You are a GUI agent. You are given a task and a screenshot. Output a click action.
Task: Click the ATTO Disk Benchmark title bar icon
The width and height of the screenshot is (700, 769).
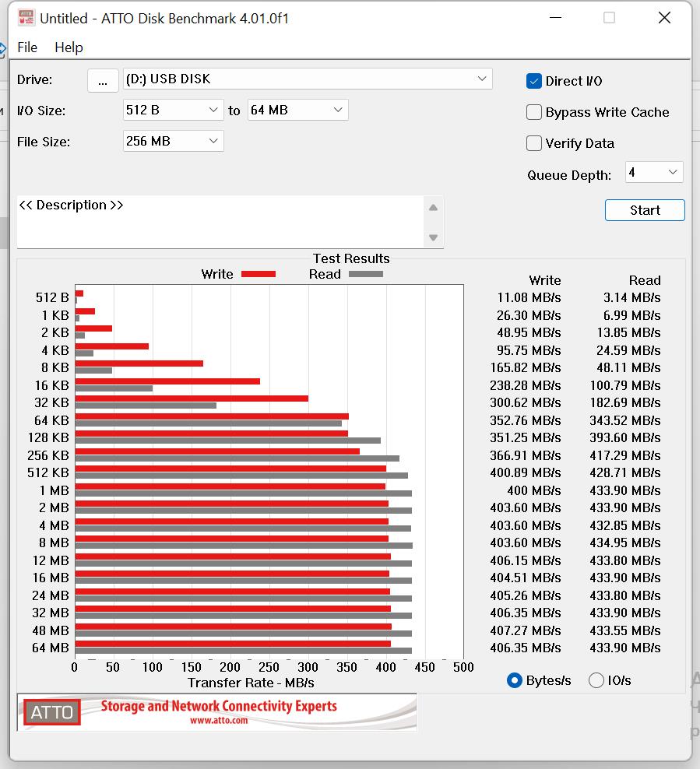26,18
